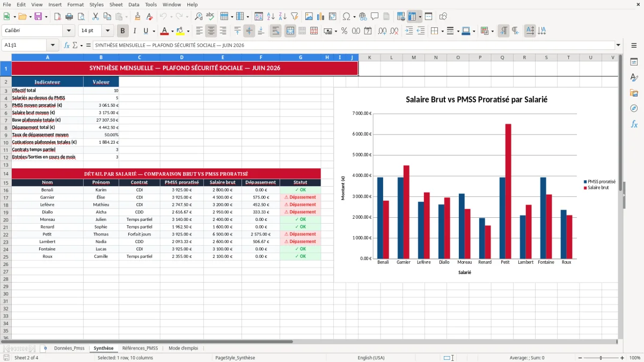
Task: Click the chart title Salaire Brut vs PMSS
Action: click(x=477, y=99)
